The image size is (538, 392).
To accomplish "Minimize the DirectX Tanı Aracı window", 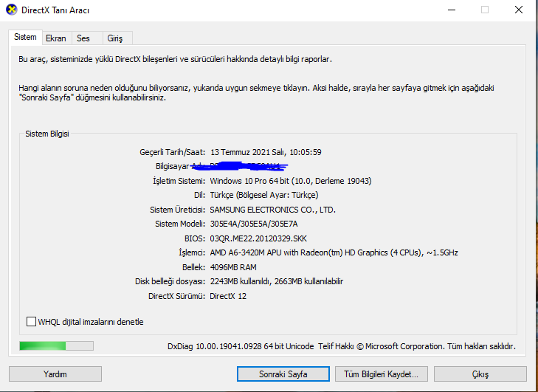I will pyautogui.click(x=452, y=10).
